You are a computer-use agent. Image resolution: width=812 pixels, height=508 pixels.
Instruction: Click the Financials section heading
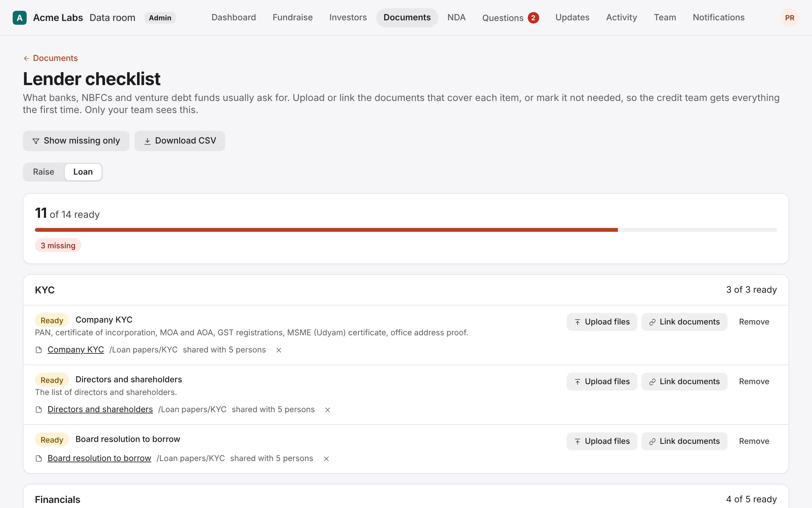click(x=57, y=500)
